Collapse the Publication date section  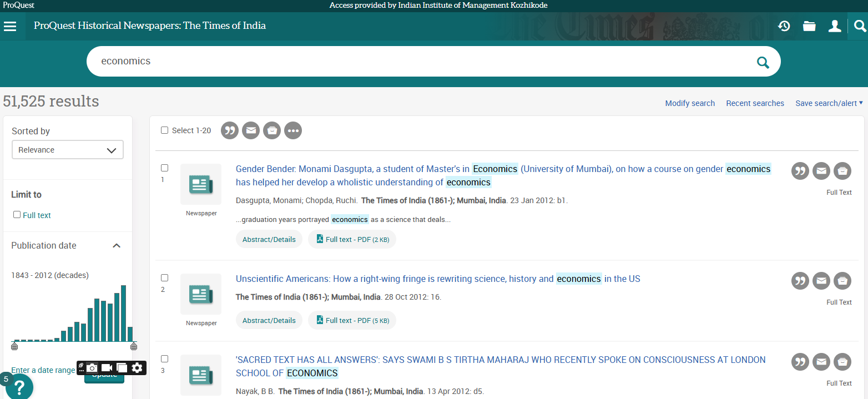coord(117,246)
